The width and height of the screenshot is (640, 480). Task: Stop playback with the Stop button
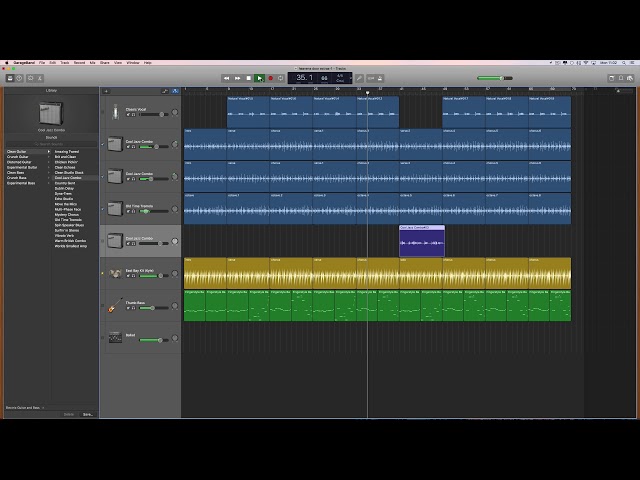(x=249, y=78)
